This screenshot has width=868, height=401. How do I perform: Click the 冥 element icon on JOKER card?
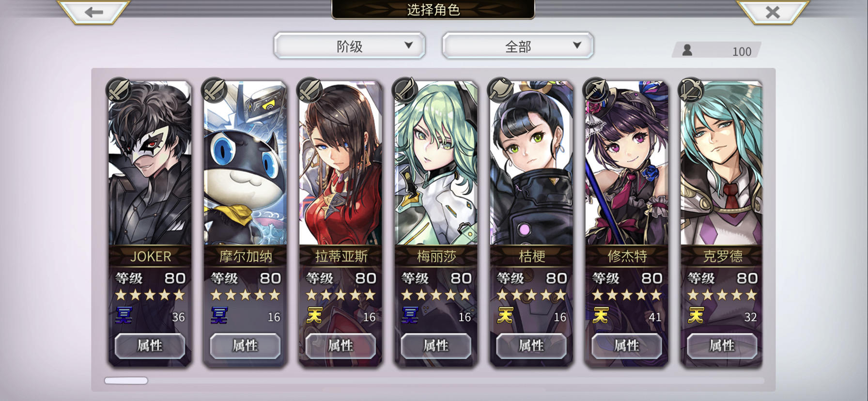[x=124, y=315]
